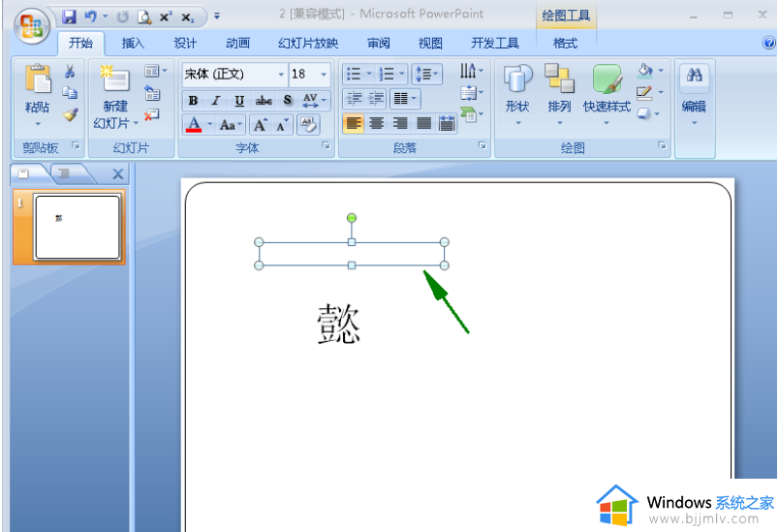Switch to the 插入 ribbon tab

pos(133,44)
